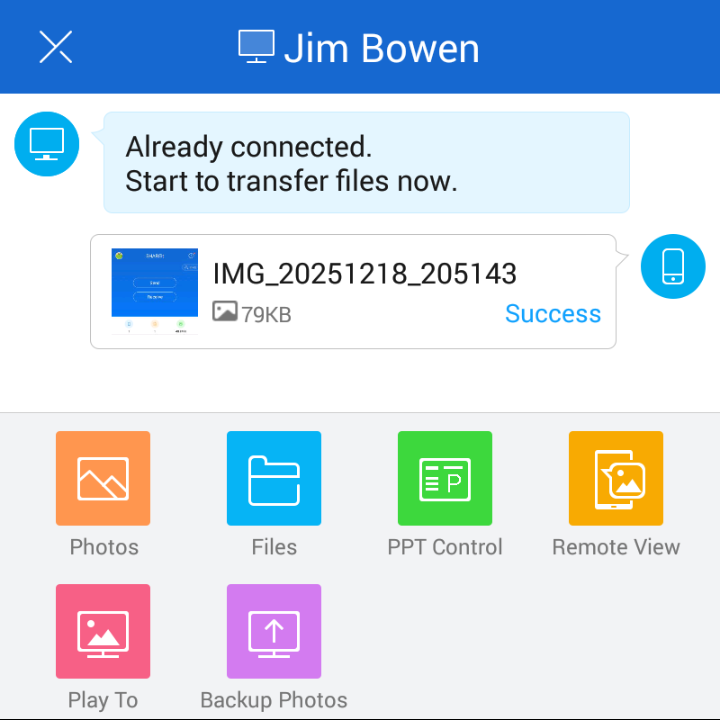Launch PPT Control

[x=445, y=478]
